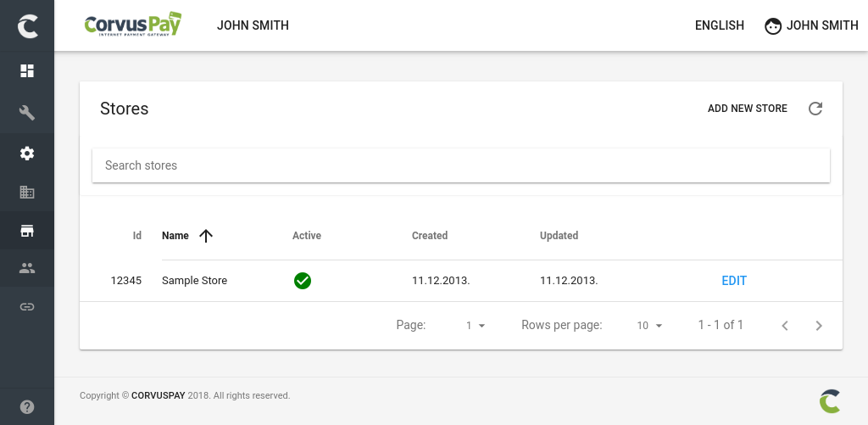Screen dimensions: 868x425
Task: Open the John Smith user account menu
Action: pos(811,25)
